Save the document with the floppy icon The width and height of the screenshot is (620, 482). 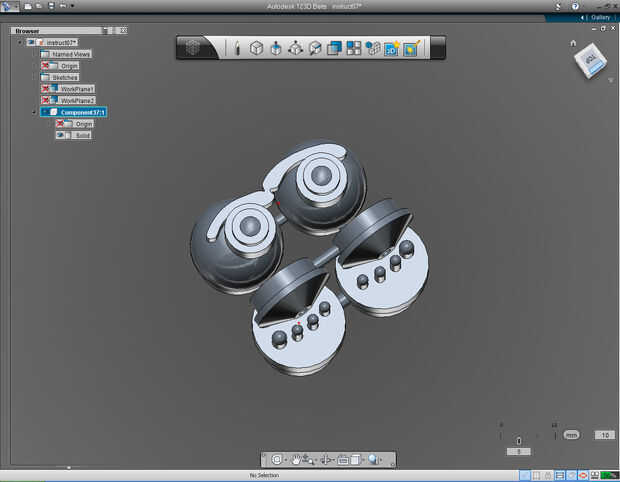click(x=51, y=6)
